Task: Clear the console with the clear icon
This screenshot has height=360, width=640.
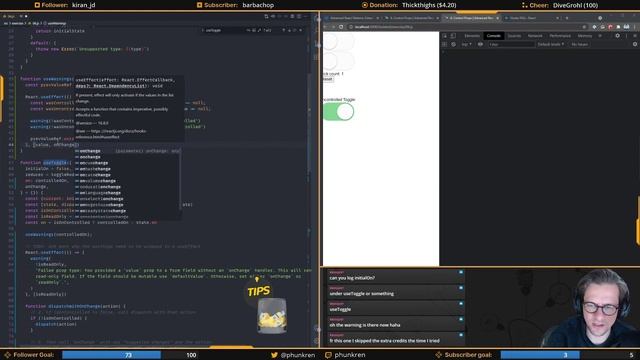Action: (453, 44)
